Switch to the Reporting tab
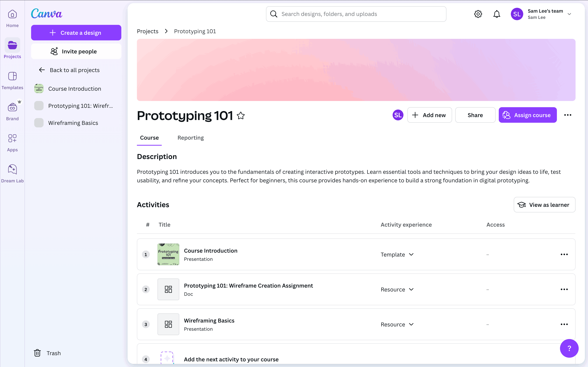 191,138
